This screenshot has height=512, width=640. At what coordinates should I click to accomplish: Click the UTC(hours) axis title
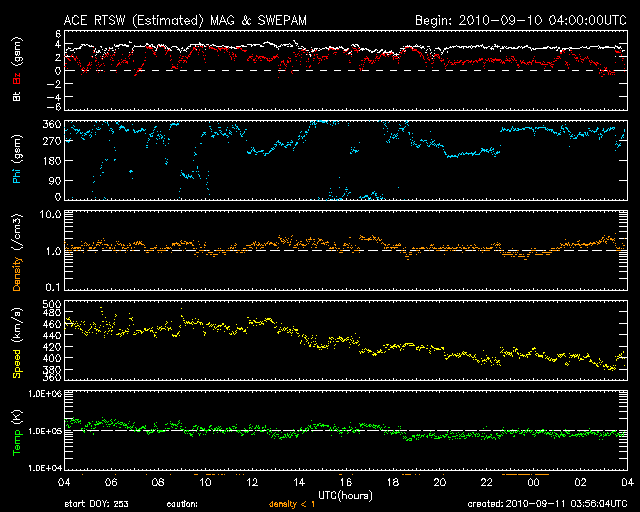coord(345,495)
